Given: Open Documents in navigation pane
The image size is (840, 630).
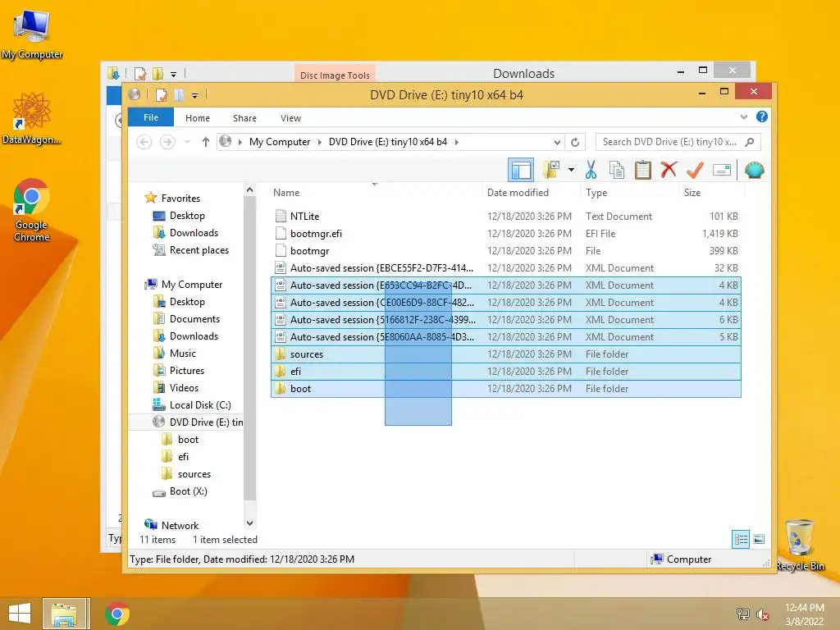Looking at the screenshot, I should click(194, 319).
